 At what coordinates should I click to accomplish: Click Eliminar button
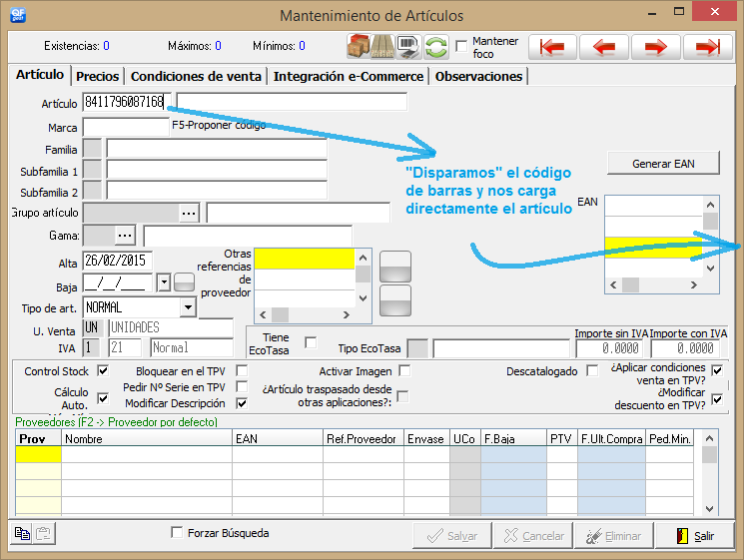[614, 536]
